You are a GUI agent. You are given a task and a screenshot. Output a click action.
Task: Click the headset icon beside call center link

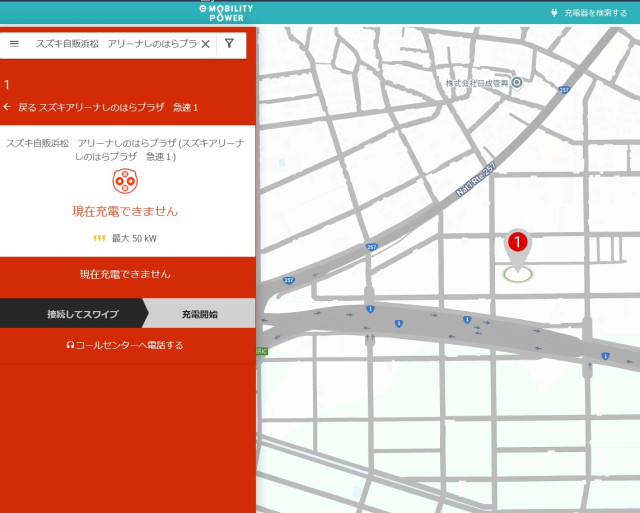(x=70, y=345)
